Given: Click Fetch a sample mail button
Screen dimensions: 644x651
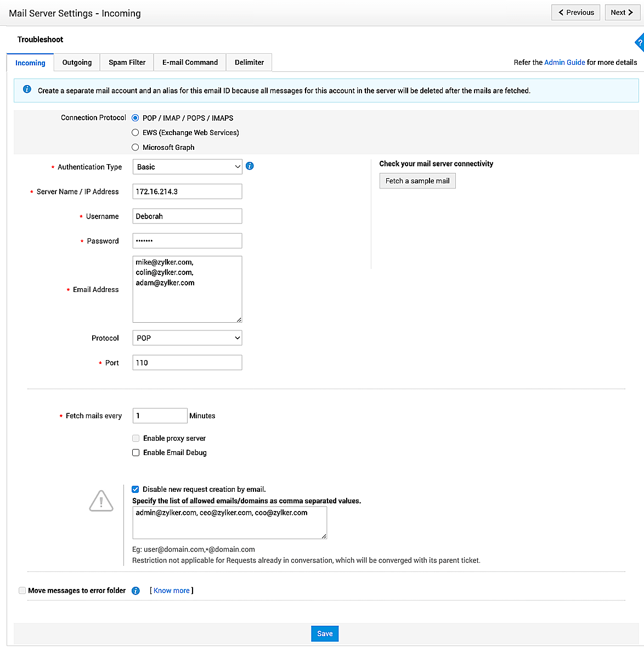Looking at the screenshot, I should pos(417,181).
